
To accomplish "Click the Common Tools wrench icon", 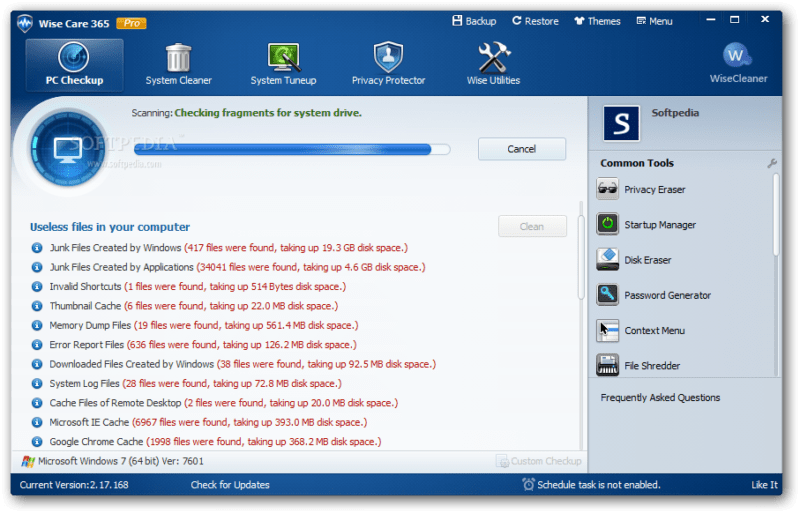I will [772, 163].
